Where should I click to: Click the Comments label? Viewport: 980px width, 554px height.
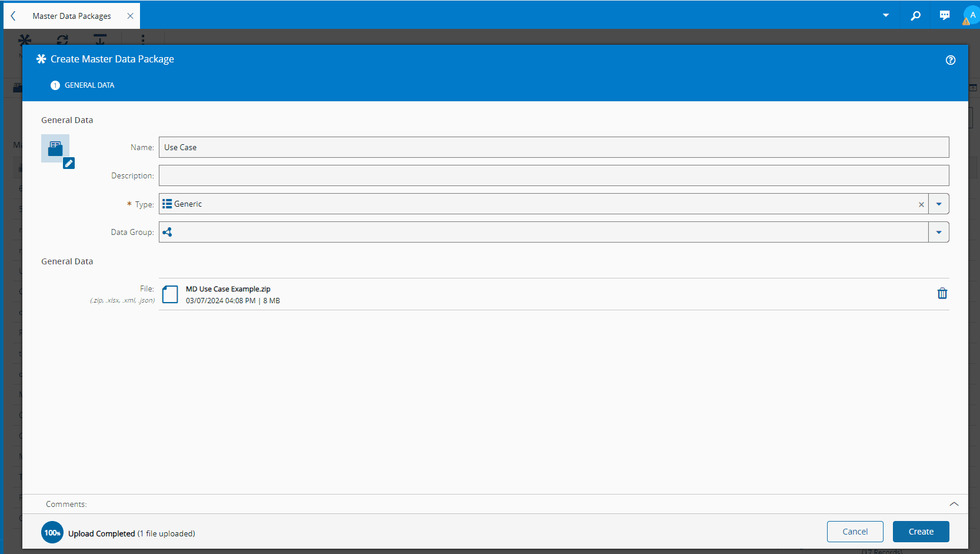click(66, 504)
